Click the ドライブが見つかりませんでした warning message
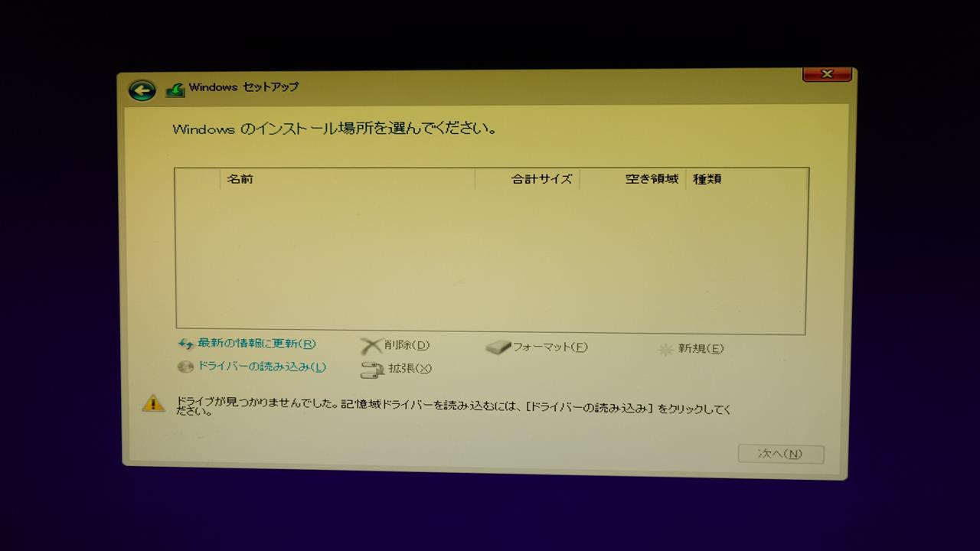This screenshot has width=980, height=551. coord(453,406)
